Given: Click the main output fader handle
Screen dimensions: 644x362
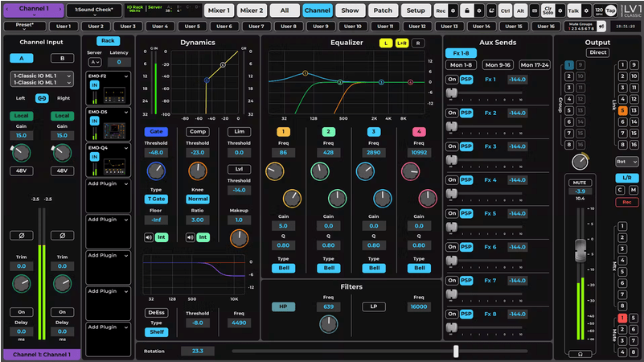Looking at the screenshot, I should [580, 250].
